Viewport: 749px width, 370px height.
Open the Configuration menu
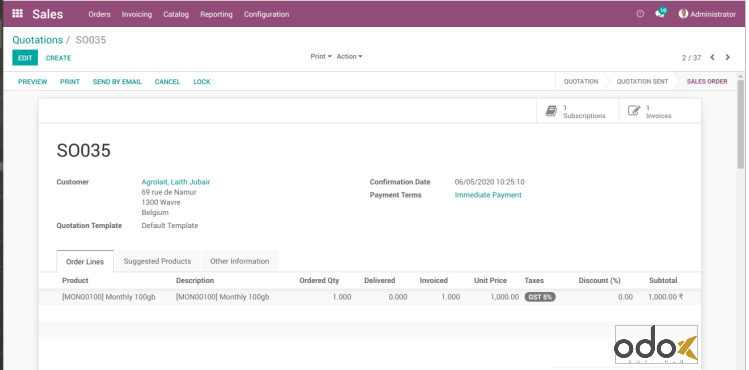pyautogui.click(x=267, y=14)
